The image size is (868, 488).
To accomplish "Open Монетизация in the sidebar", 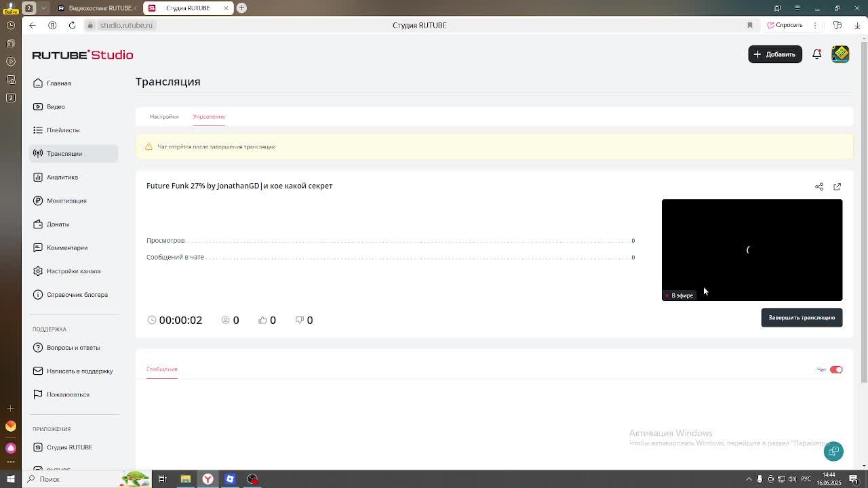I will [73, 201].
